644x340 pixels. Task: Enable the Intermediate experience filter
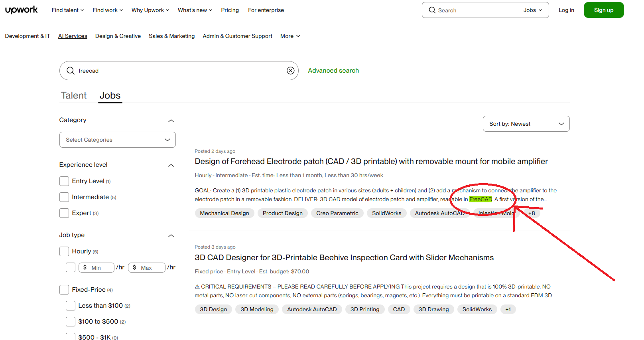click(64, 197)
